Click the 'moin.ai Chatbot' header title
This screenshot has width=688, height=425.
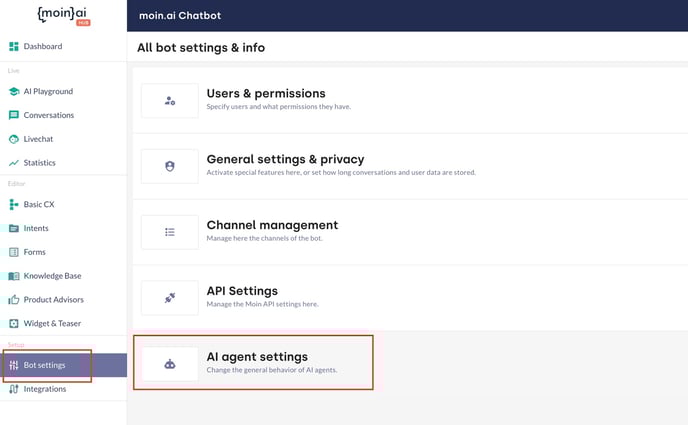180,15
